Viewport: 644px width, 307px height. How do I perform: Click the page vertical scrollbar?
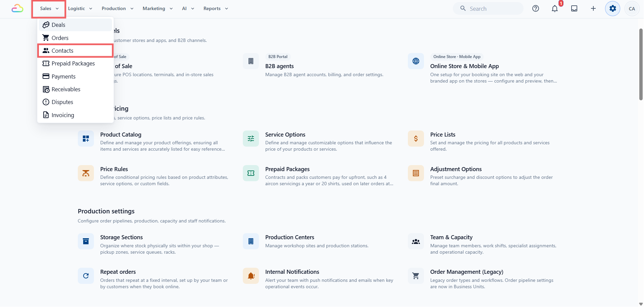[641, 64]
